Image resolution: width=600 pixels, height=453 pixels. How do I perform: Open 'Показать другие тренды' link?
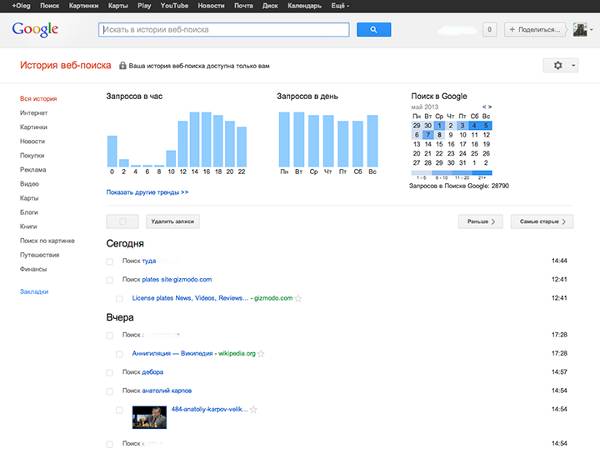tap(147, 192)
